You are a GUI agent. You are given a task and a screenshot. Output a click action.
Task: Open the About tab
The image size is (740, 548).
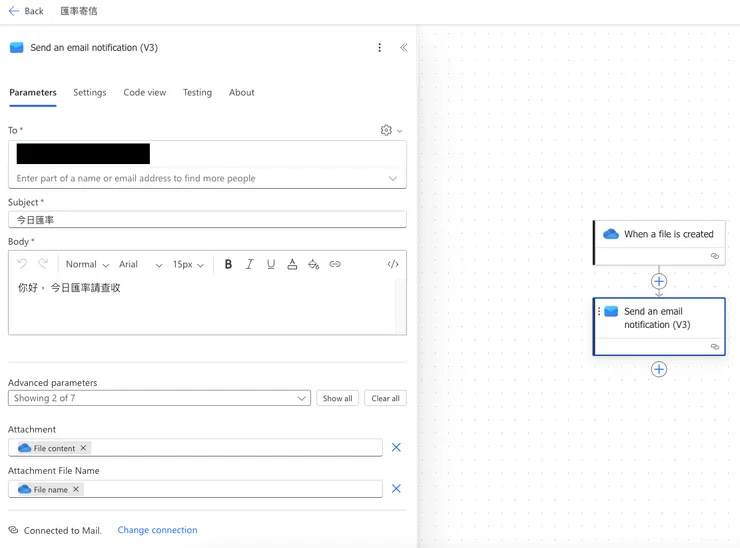tap(242, 93)
